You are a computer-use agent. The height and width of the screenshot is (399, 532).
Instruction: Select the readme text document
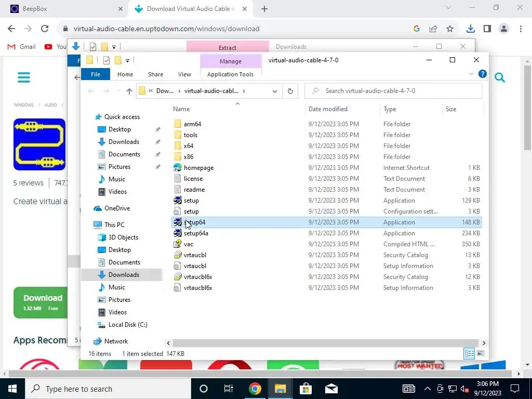194,189
